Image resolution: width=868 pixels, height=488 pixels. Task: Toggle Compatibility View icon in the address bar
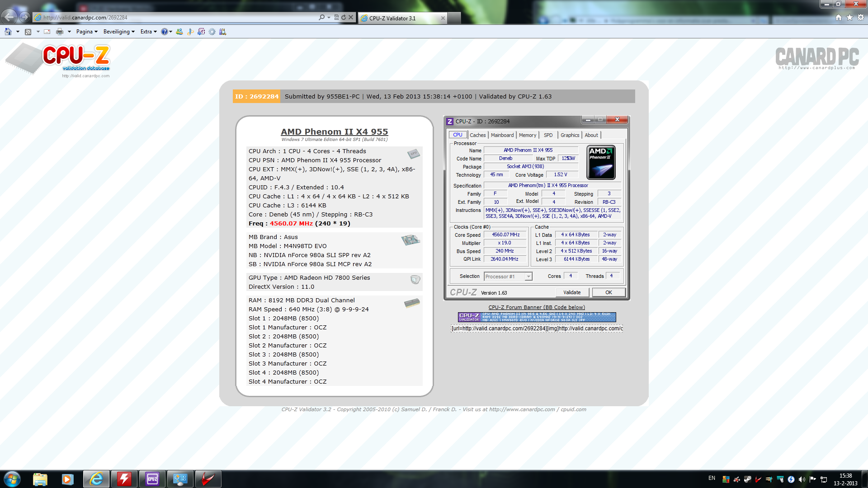point(336,18)
